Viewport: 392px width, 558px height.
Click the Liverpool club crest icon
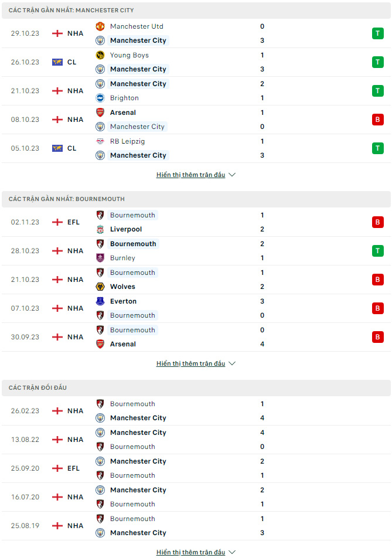coord(100,229)
